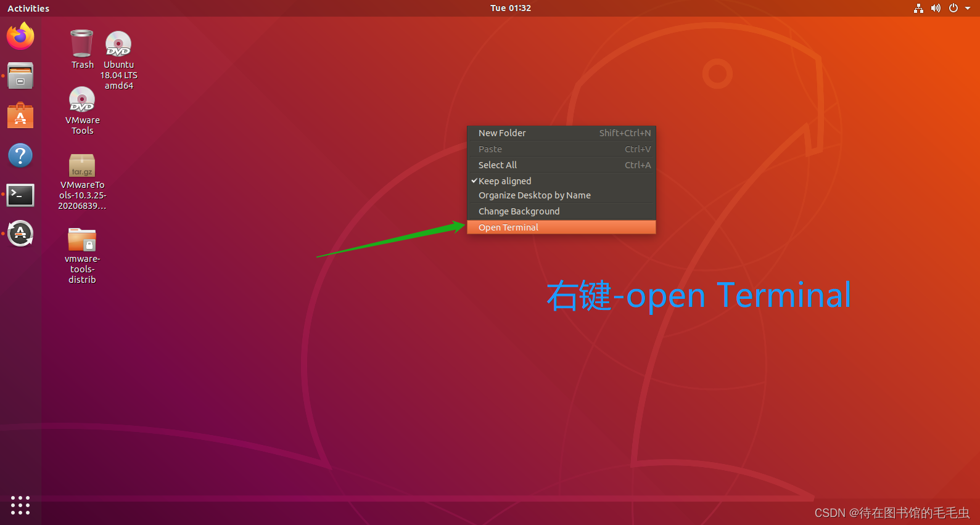This screenshot has width=980, height=525.
Task: Open Firefox from the dock
Action: 20,36
